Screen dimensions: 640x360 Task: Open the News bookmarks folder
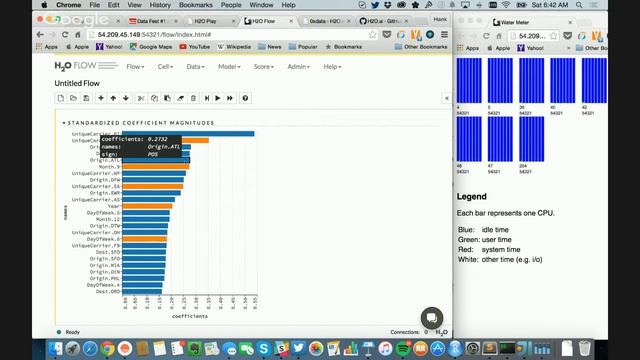coord(270,47)
